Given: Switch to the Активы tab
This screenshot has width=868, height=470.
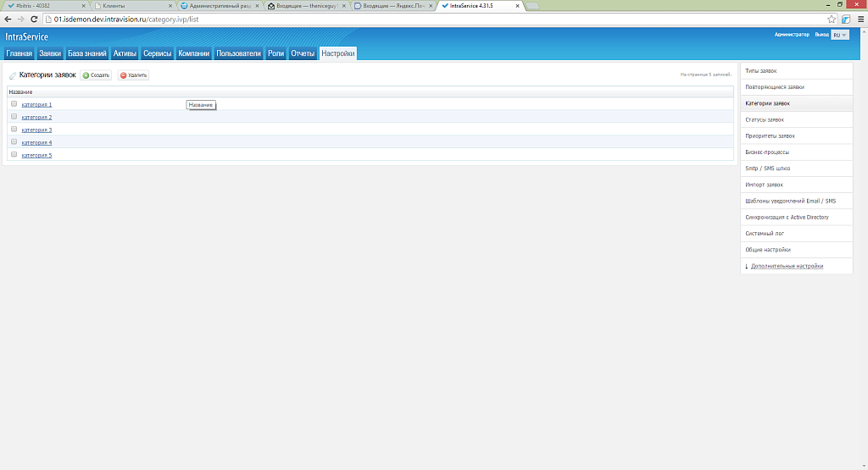Looking at the screenshot, I should 125,53.
